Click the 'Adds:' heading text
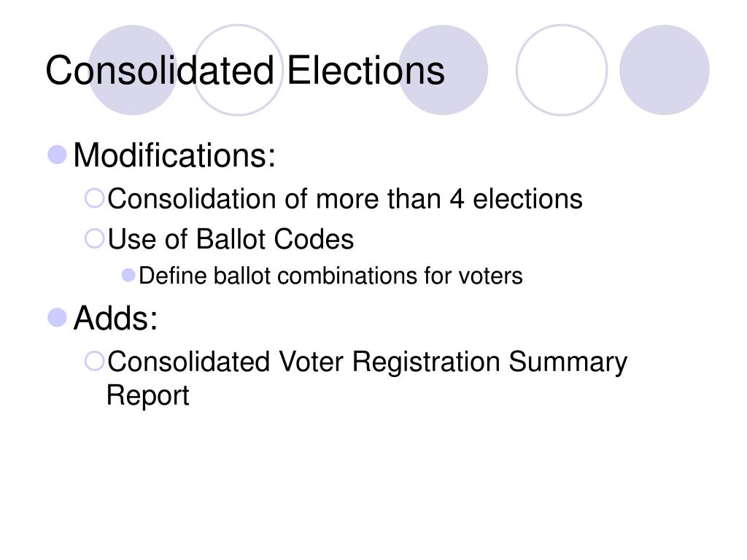 (x=115, y=318)
